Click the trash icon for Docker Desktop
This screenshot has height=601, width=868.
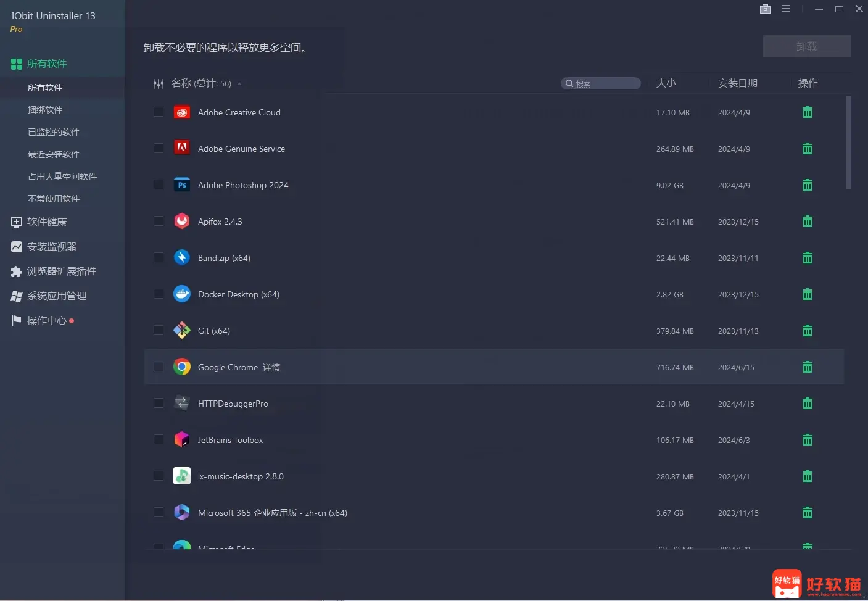tap(807, 294)
